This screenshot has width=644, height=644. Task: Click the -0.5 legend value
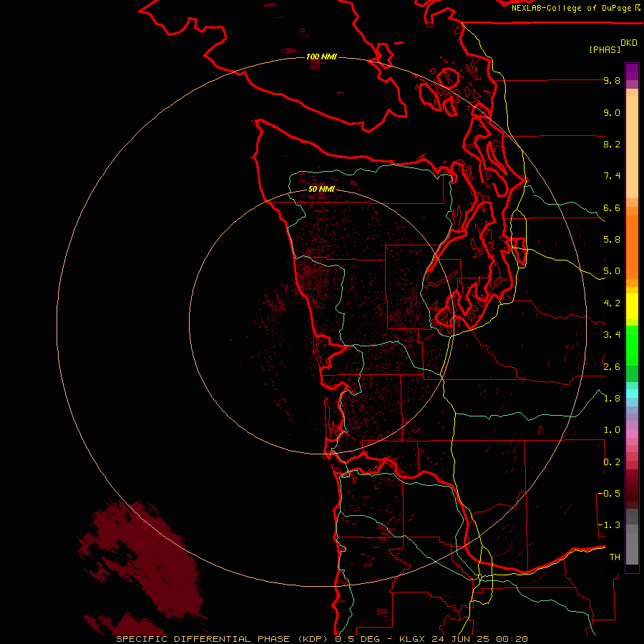tap(609, 494)
